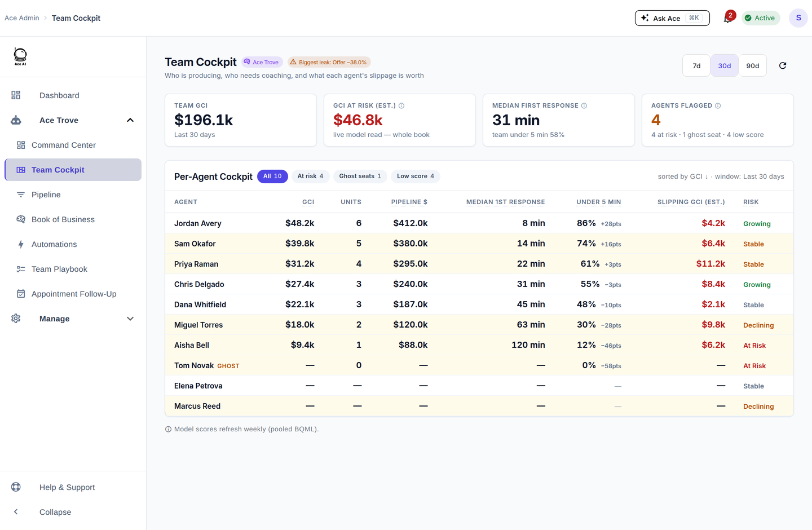Click the notification bell icon
Screen dimensions: 812x530
[x=727, y=18]
